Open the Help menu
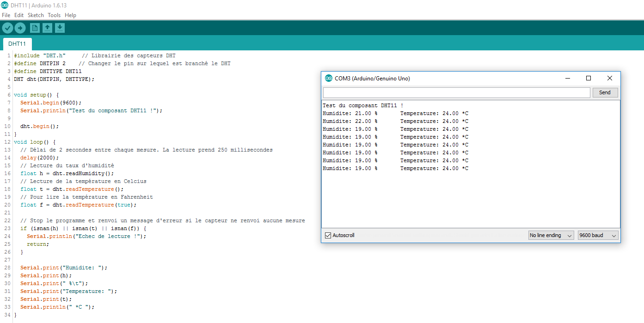This screenshot has height=323, width=644. [x=70, y=15]
